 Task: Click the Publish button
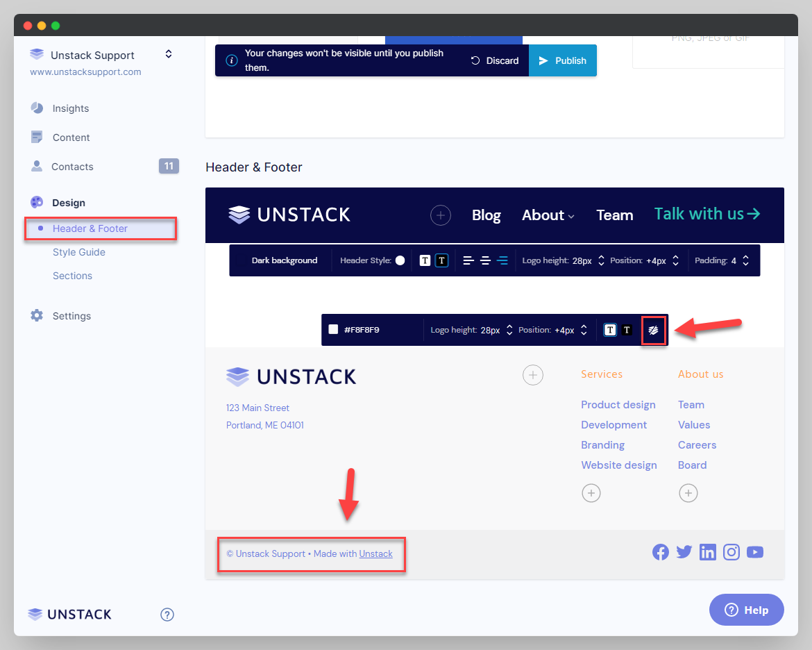coord(563,60)
